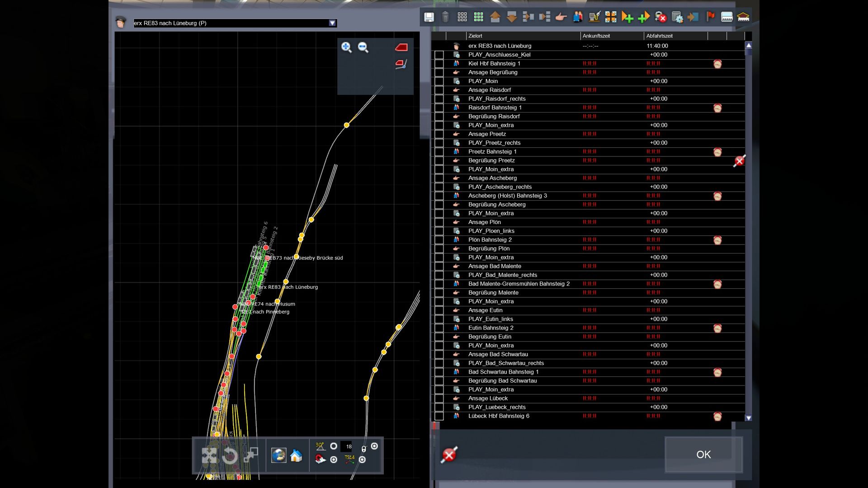868x488 pixels.
Task: Open the erx RE83 nach Lüneburg dropdown
Action: [x=332, y=23]
